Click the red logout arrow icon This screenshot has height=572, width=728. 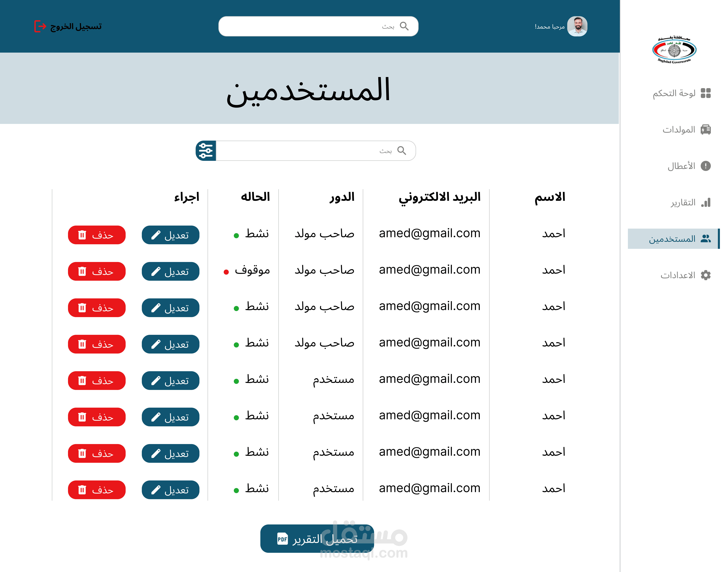click(x=40, y=26)
